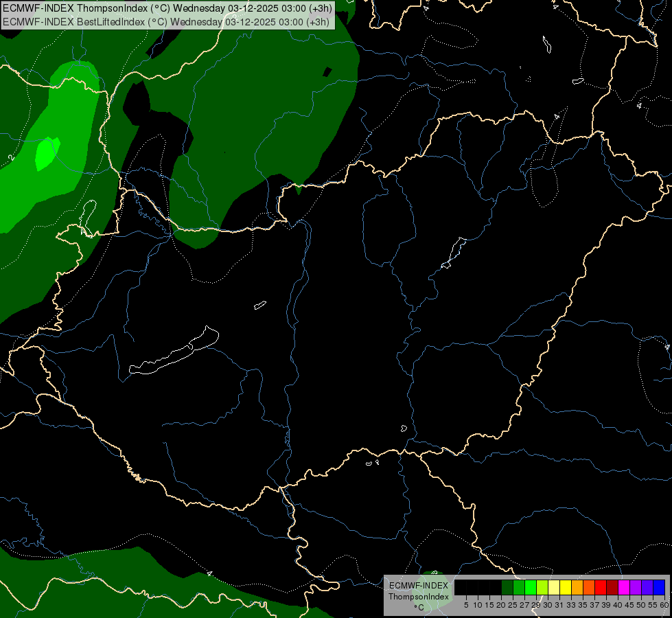Click the bright red 37–39 legend swatch
This screenshot has width=672, height=618.
tap(601, 587)
